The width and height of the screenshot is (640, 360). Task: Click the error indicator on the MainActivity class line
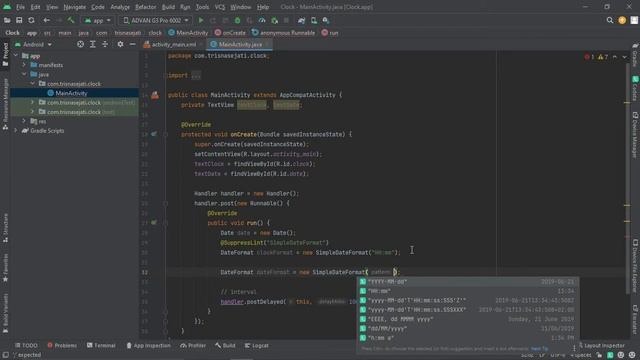click(155, 95)
